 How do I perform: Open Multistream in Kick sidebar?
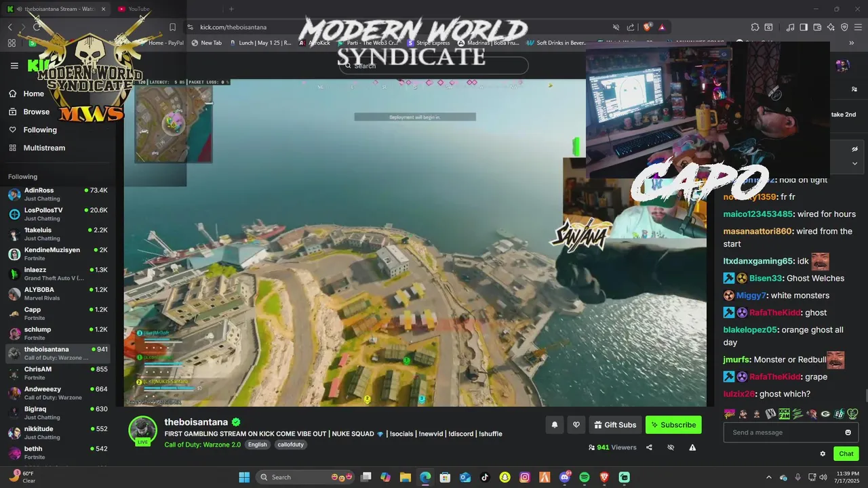coord(37,148)
